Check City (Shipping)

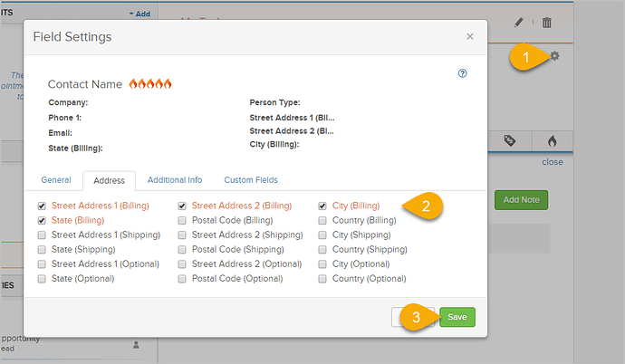pos(322,235)
